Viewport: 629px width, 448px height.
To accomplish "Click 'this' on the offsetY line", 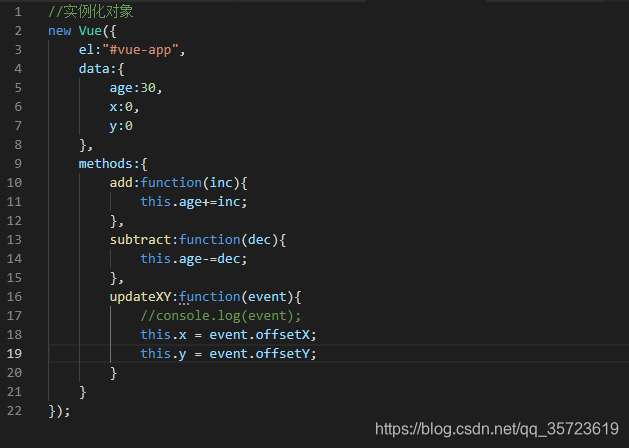I will pos(156,353).
